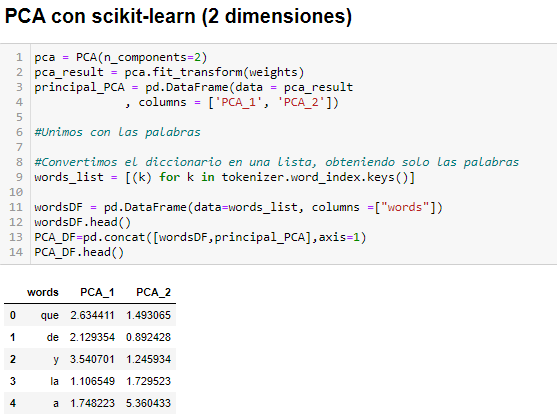This screenshot has height=420, width=557.
Task: Click the pd.concat line of code
Action: [x=200, y=237]
